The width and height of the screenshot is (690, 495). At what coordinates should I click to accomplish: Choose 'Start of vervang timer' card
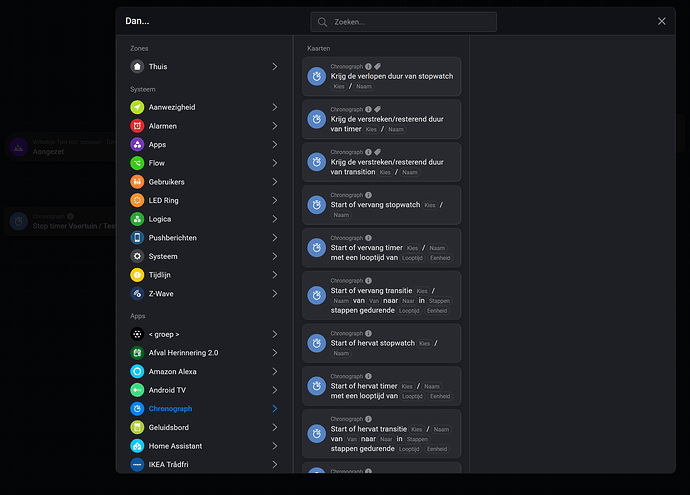[x=382, y=248]
